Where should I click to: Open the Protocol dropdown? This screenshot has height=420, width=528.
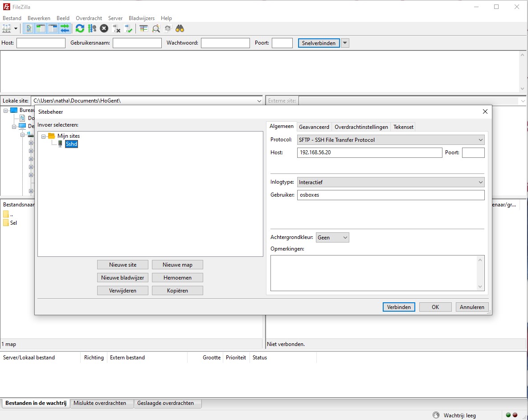point(391,140)
